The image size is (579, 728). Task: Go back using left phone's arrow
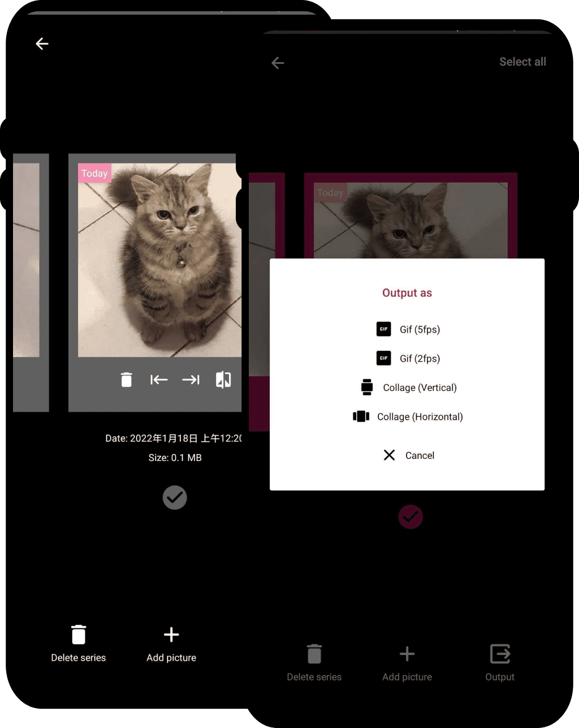coord(42,44)
